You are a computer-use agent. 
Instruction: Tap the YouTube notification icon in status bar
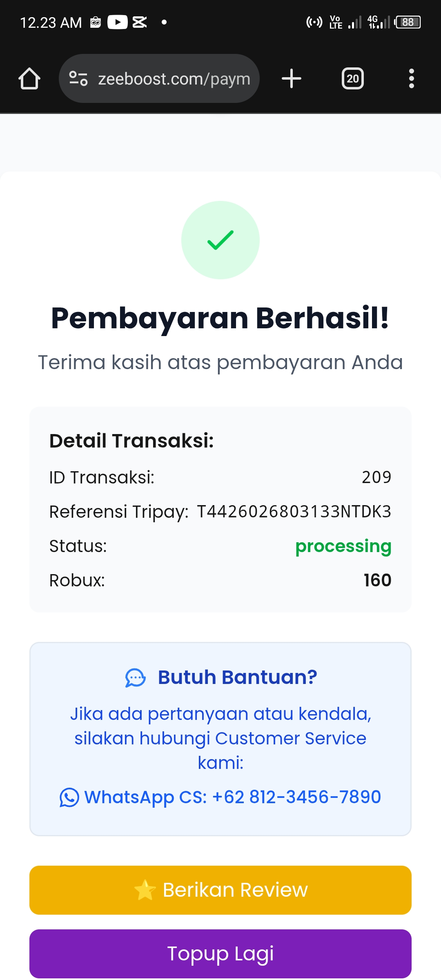click(x=118, y=22)
